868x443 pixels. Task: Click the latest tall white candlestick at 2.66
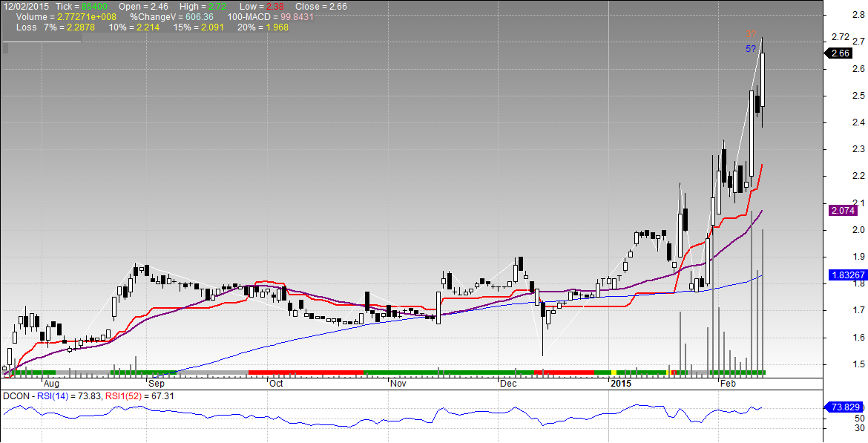(x=763, y=80)
